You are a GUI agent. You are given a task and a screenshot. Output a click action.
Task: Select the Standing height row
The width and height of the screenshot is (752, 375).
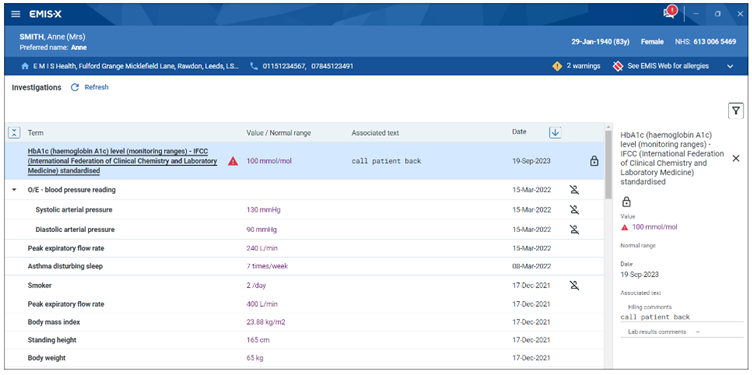point(305,340)
